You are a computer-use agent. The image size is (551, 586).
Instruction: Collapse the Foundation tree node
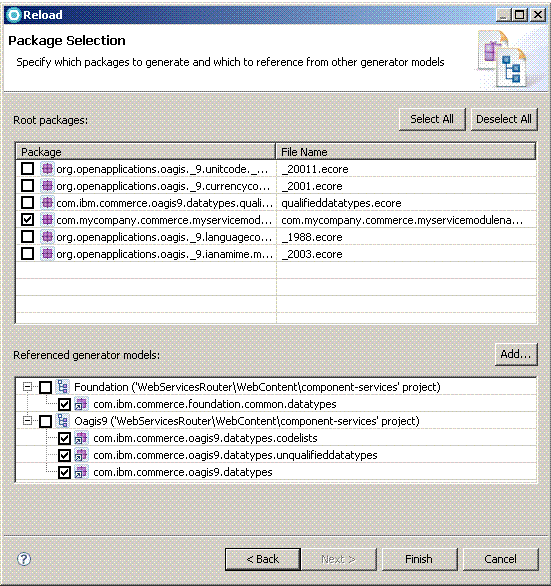click(x=27, y=386)
